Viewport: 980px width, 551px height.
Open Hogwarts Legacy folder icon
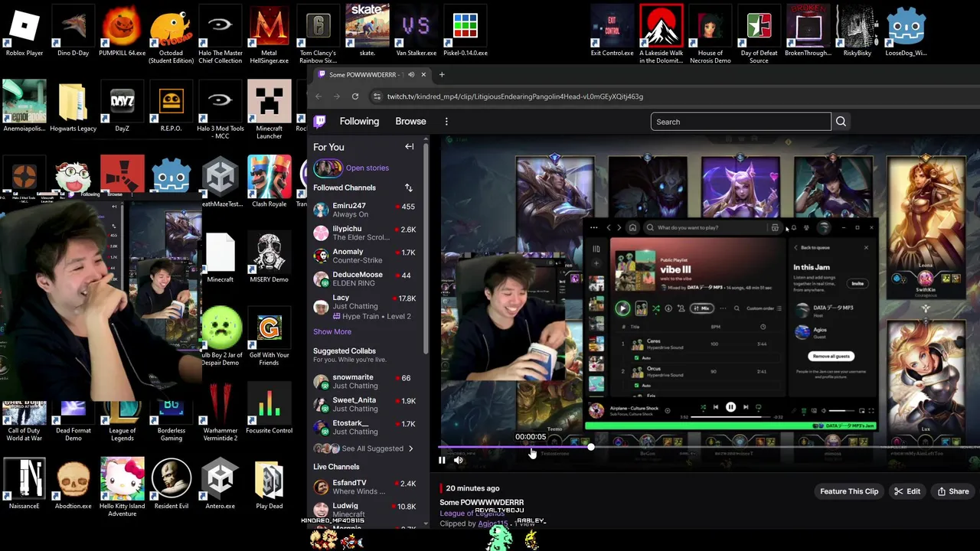click(73, 106)
